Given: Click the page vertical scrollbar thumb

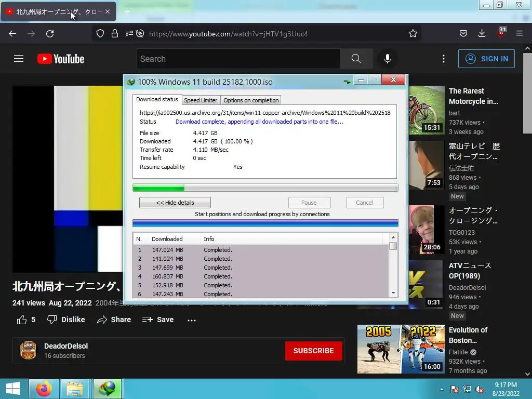Looking at the screenshot, I should 527,94.
